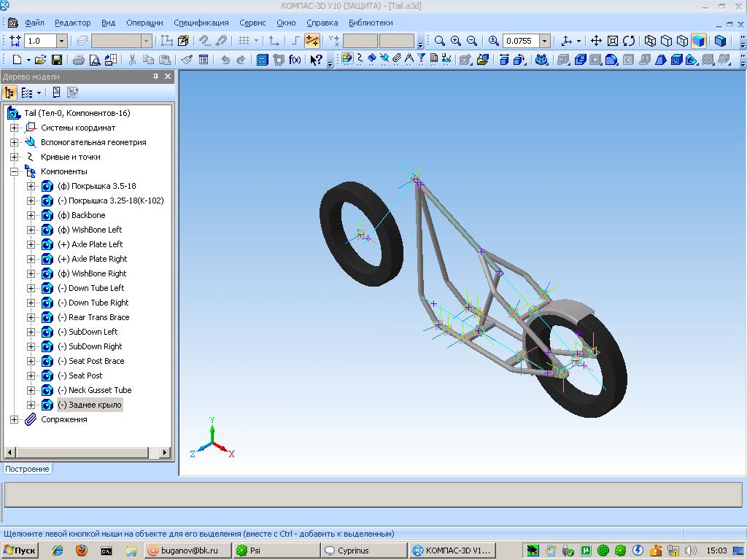Click the Print icon in toolbar
The height and width of the screenshot is (560, 747).
78,60
